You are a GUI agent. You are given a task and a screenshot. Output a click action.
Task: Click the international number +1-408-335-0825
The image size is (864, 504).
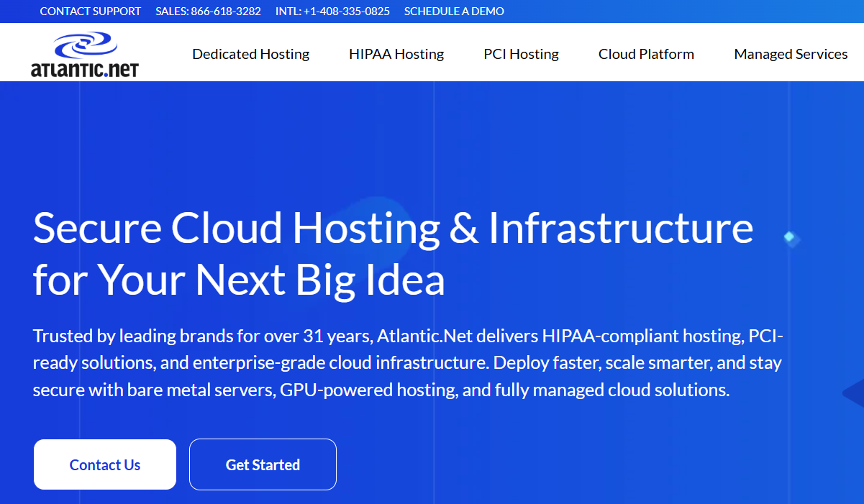click(332, 12)
